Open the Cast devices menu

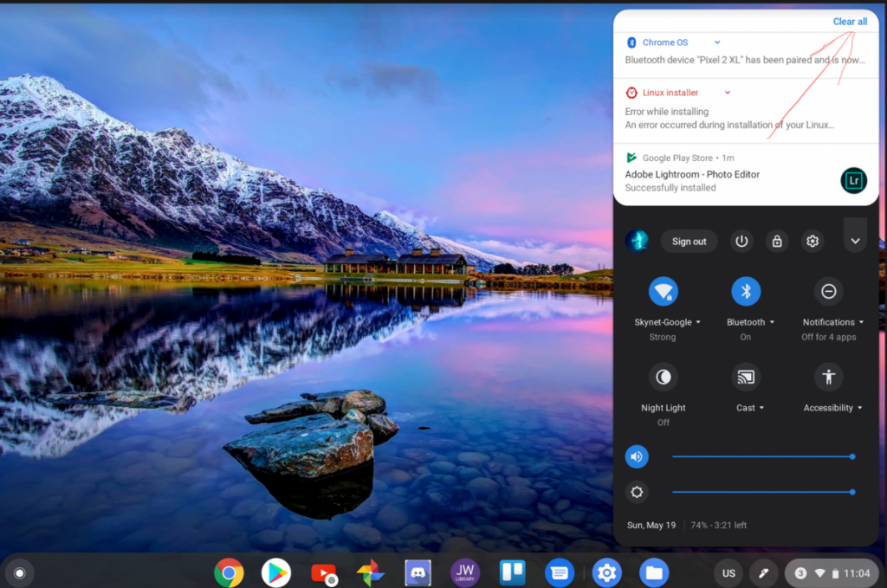pyautogui.click(x=750, y=408)
